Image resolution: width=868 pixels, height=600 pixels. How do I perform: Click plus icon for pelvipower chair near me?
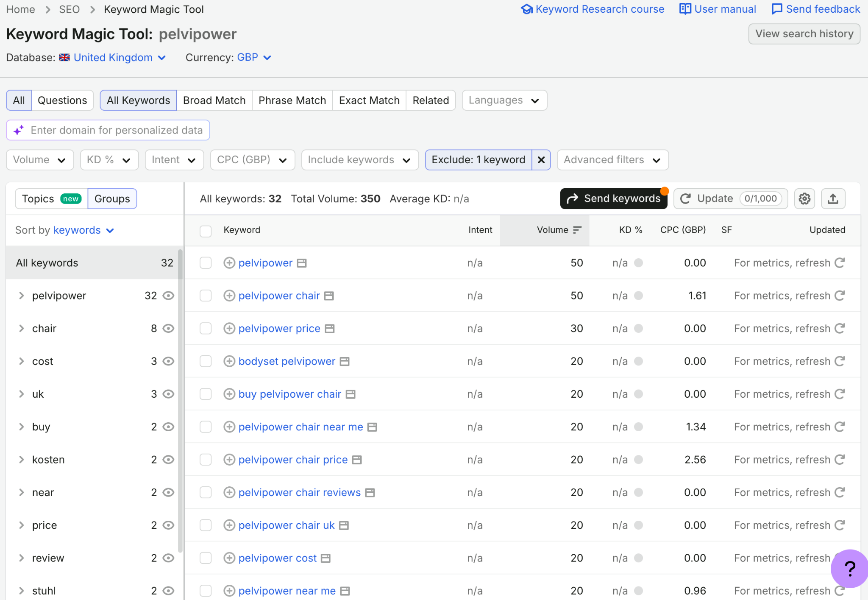pyautogui.click(x=229, y=427)
